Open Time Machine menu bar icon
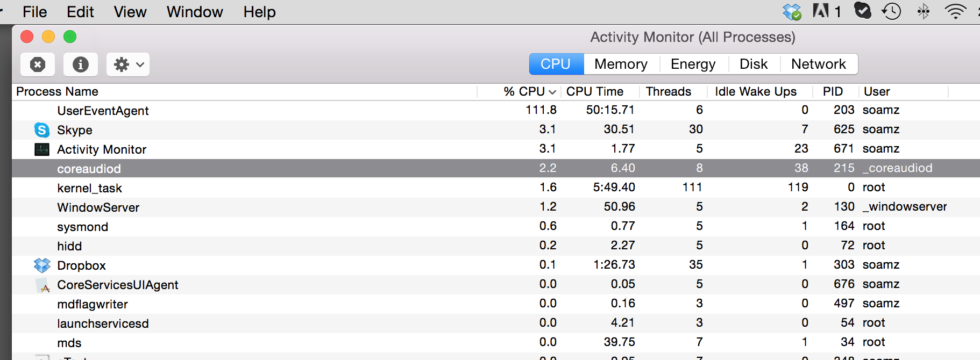The height and width of the screenshot is (360, 980). pos(891,11)
